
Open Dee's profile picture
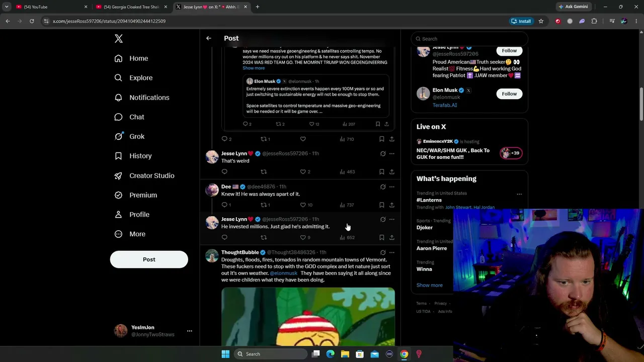coord(212,190)
